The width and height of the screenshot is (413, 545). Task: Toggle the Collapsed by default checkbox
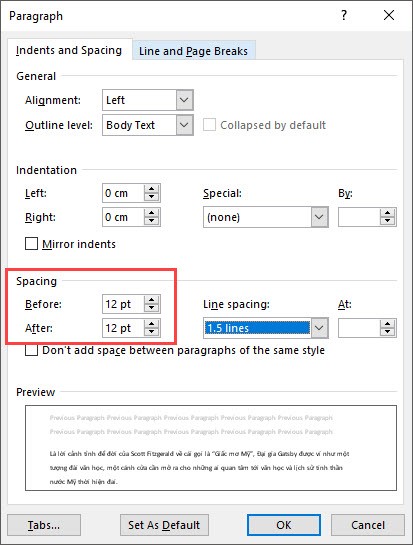pos(209,125)
